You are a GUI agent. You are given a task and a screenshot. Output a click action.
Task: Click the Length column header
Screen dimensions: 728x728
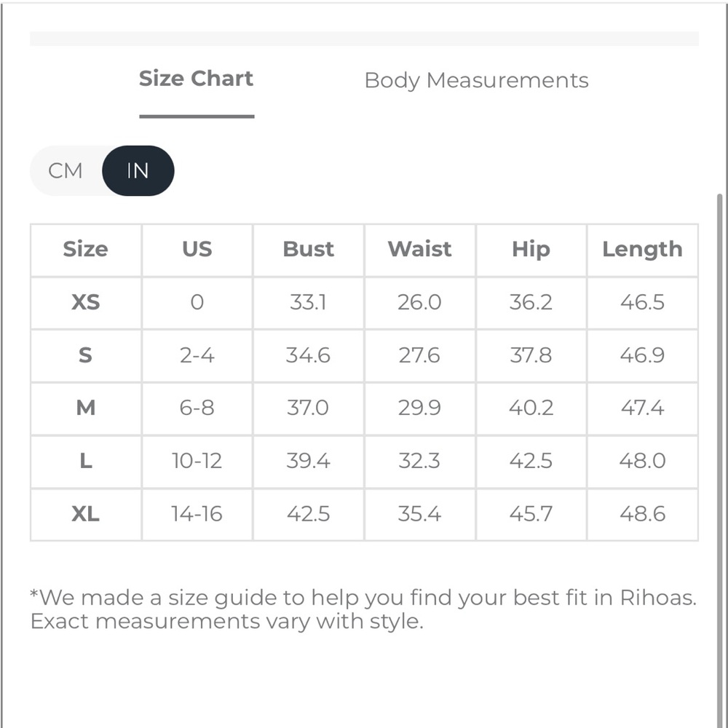[x=643, y=250]
